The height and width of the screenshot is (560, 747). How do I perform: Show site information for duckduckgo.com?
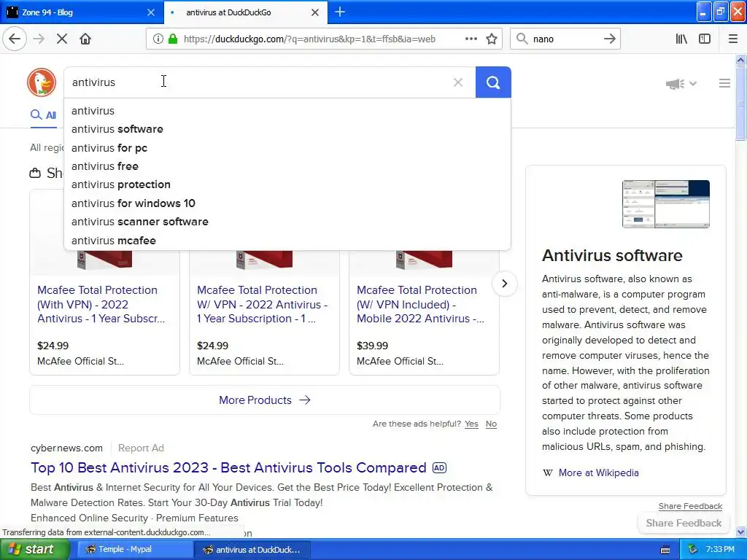coord(158,39)
